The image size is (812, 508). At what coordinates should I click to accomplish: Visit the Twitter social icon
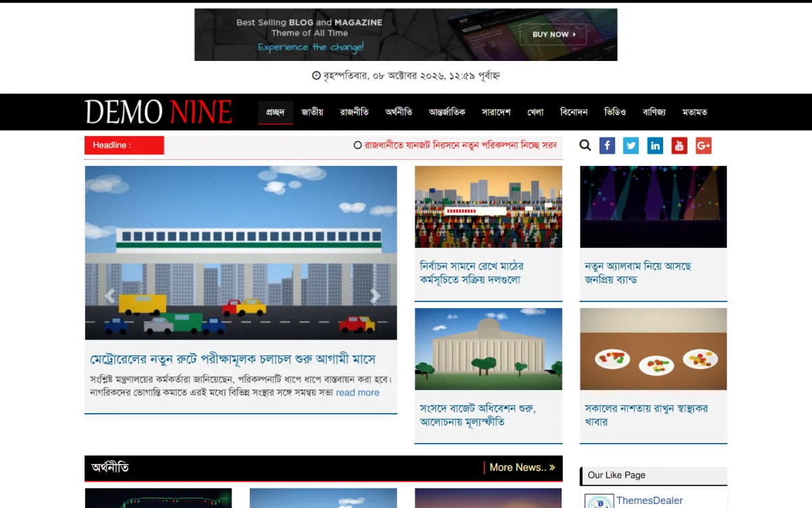pyautogui.click(x=631, y=146)
